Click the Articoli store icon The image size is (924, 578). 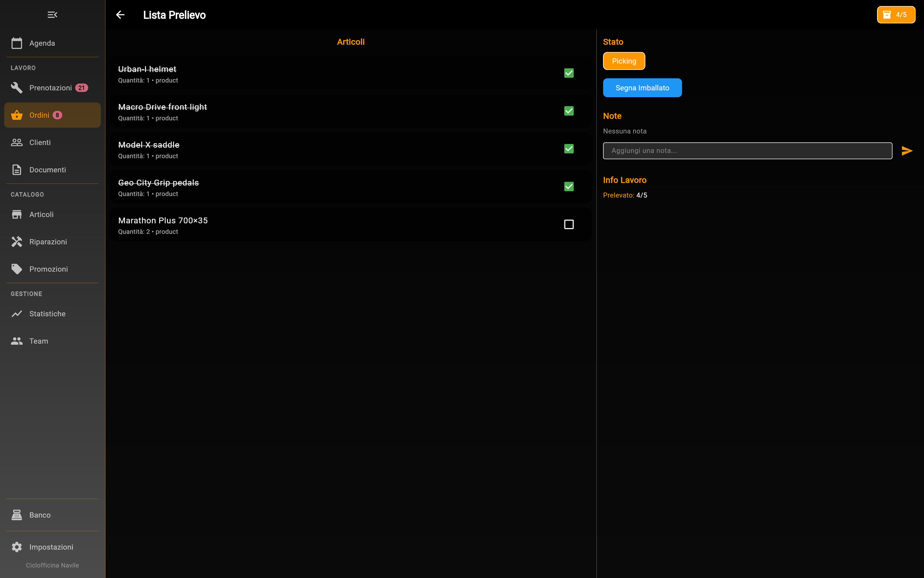click(x=17, y=214)
